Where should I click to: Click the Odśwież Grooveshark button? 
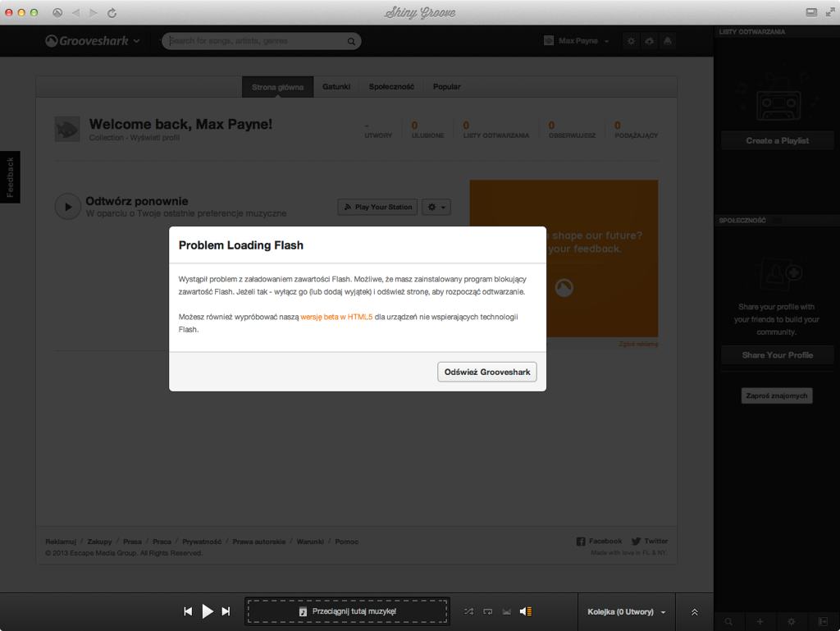(x=486, y=372)
